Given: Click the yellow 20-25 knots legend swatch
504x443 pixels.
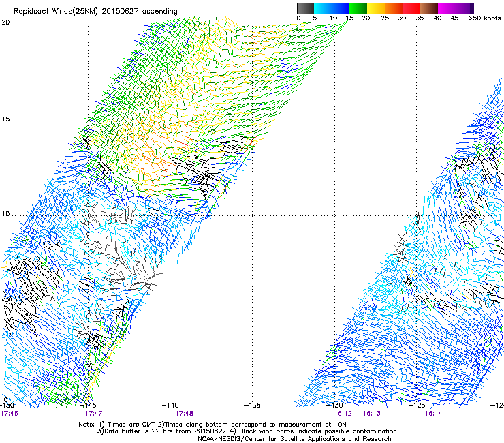Looking at the screenshot, I should [x=376, y=8].
